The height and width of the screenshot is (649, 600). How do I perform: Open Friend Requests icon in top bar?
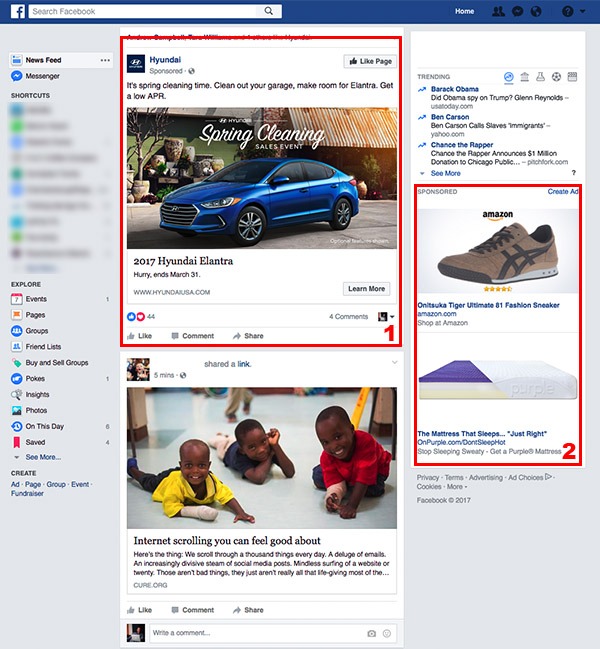point(500,12)
